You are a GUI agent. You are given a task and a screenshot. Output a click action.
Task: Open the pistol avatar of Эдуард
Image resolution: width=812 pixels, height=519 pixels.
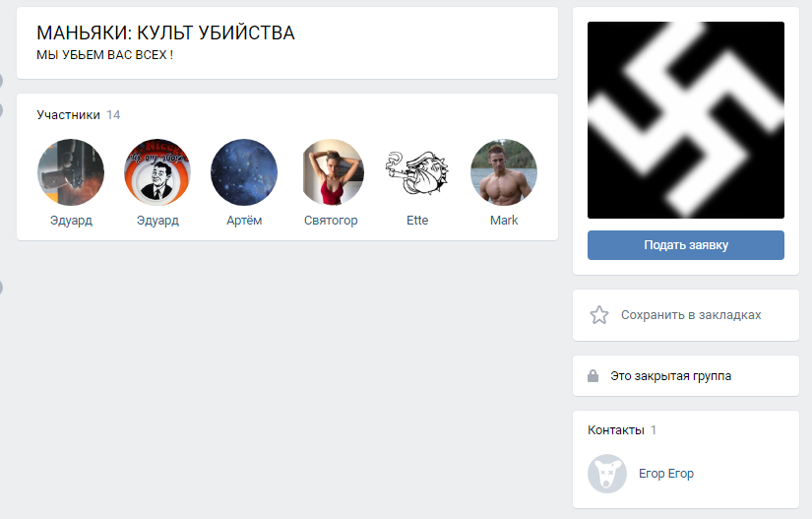click(x=71, y=172)
